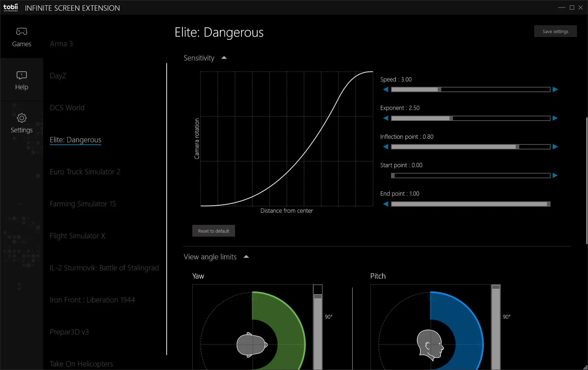588x370 pixels.
Task: Decrease Exponent with left arrow
Action: click(x=385, y=118)
